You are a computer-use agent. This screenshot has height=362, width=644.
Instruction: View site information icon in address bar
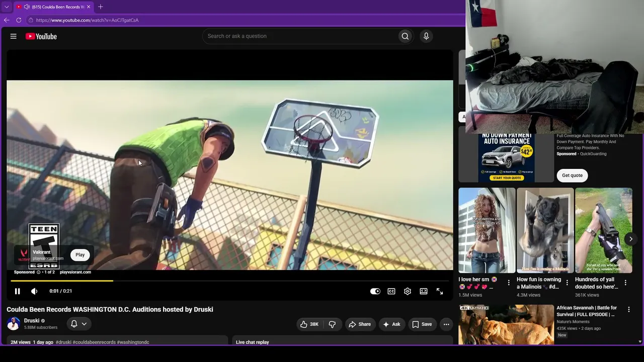[31, 20]
